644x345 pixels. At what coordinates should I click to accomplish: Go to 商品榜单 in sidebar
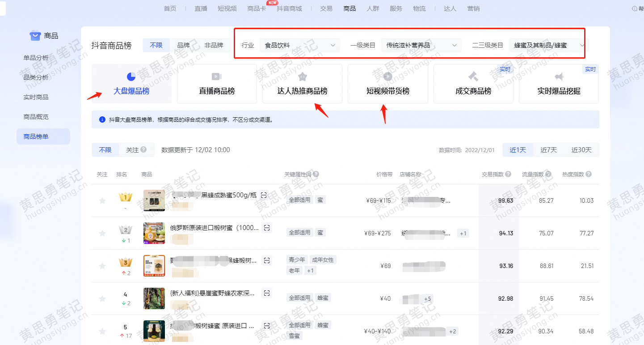(x=43, y=136)
